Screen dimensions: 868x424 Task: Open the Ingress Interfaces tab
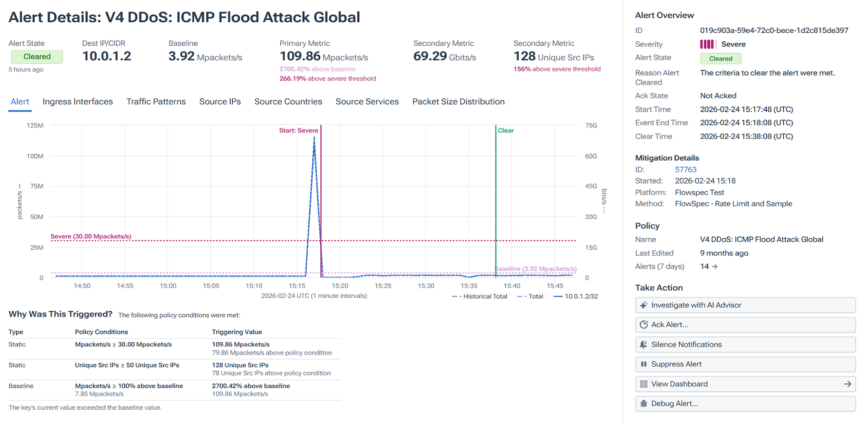[77, 101]
